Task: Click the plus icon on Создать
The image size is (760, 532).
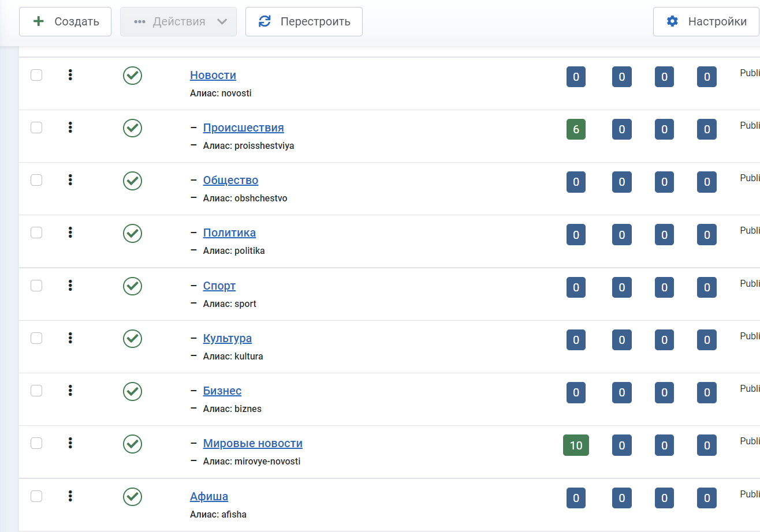Action: pyautogui.click(x=39, y=21)
